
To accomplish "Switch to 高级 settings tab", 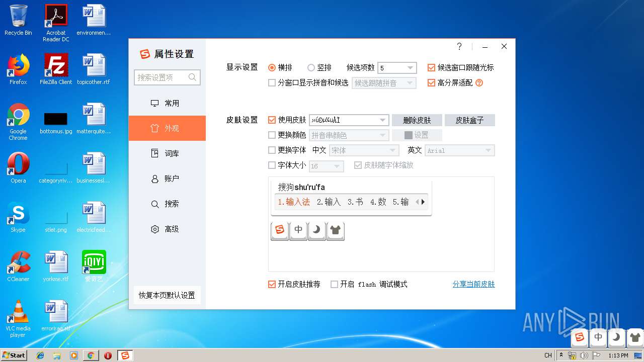I will click(167, 229).
